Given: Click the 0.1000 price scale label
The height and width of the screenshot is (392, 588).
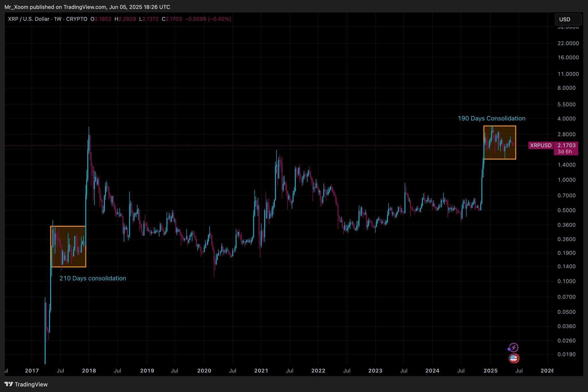Looking at the screenshot, I should pyautogui.click(x=566, y=282).
